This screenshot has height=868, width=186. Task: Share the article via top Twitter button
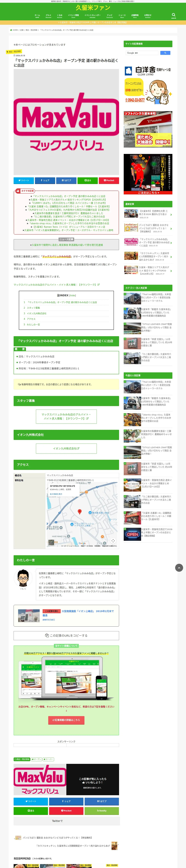tap(24, 180)
